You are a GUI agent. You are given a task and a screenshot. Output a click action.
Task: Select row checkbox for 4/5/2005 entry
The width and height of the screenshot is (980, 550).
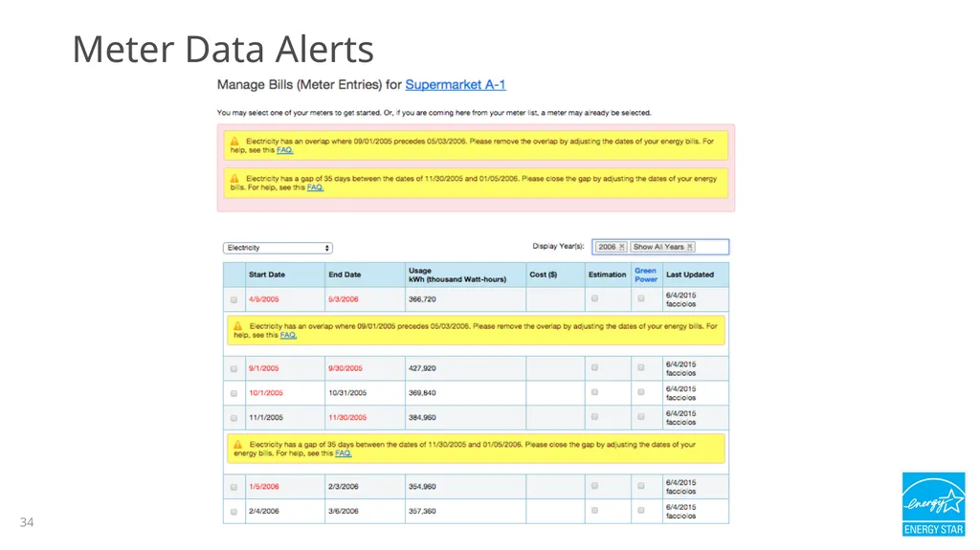(234, 300)
